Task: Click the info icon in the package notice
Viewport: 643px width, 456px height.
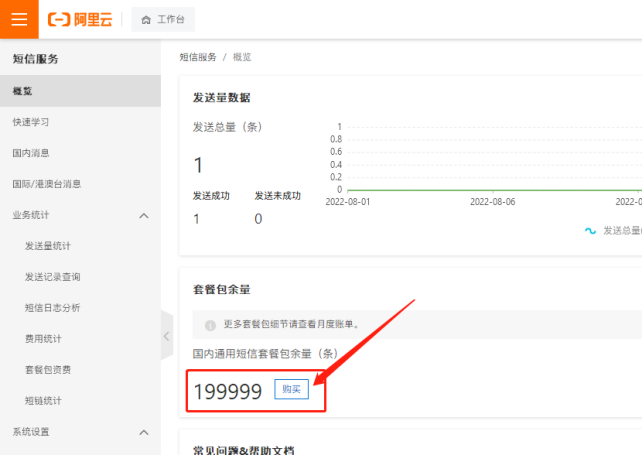Action: coord(210,325)
